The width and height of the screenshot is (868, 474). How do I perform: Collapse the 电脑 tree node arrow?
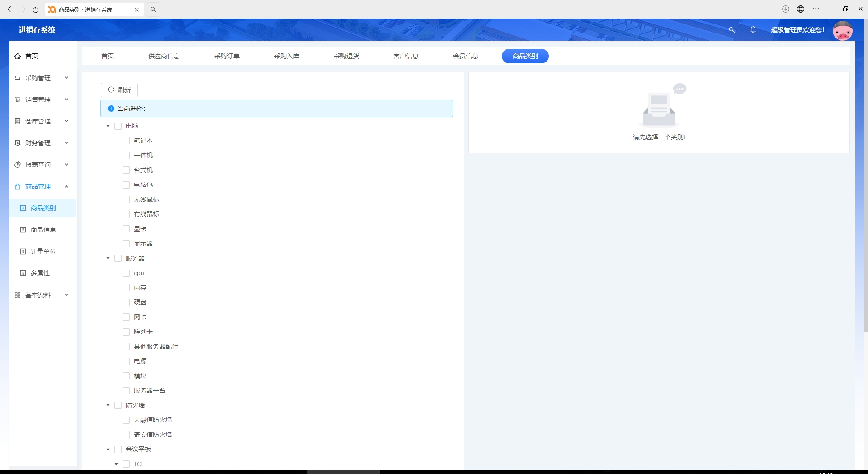[x=108, y=126]
